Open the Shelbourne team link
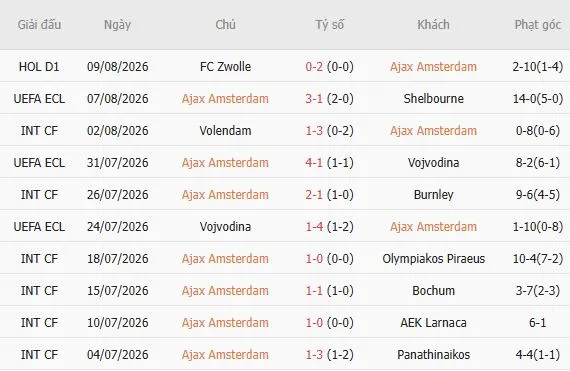 (x=433, y=99)
